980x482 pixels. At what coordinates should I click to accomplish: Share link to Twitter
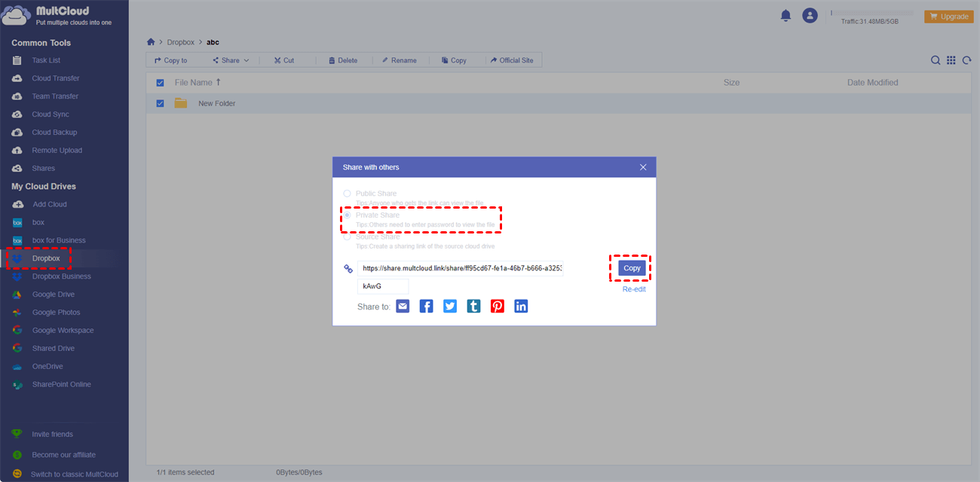coord(450,306)
